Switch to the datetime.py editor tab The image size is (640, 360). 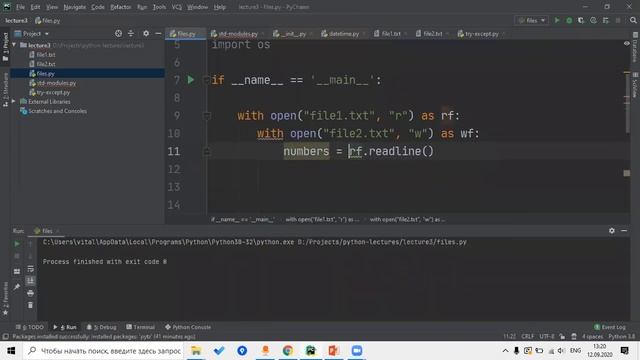(343, 33)
